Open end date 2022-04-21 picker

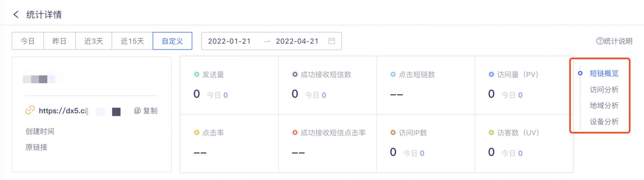(x=297, y=41)
